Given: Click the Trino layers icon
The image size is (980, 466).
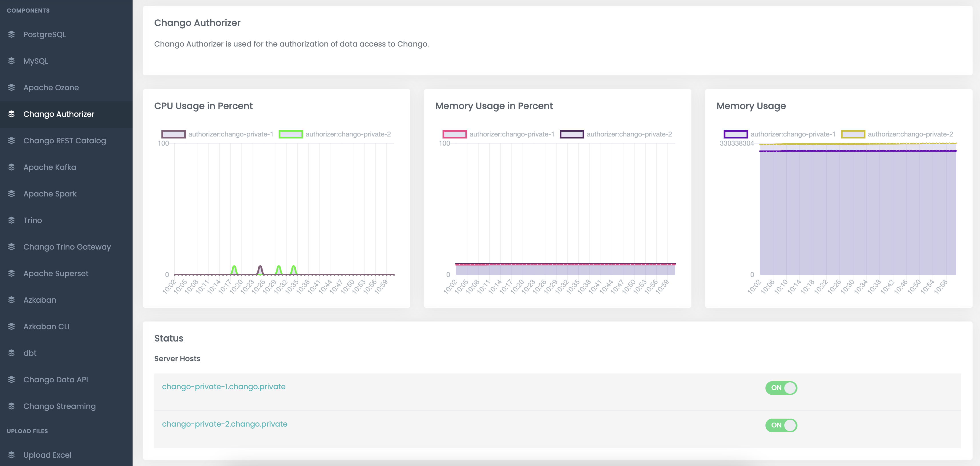Looking at the screenshot, I should pyautogui.click(x=11, y=220).
